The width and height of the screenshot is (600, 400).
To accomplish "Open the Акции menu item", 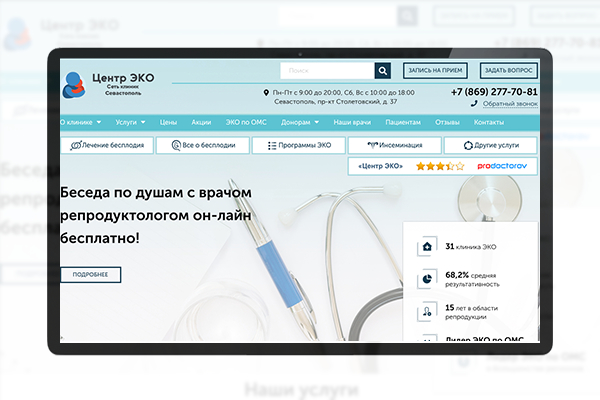I will [201, 122].
